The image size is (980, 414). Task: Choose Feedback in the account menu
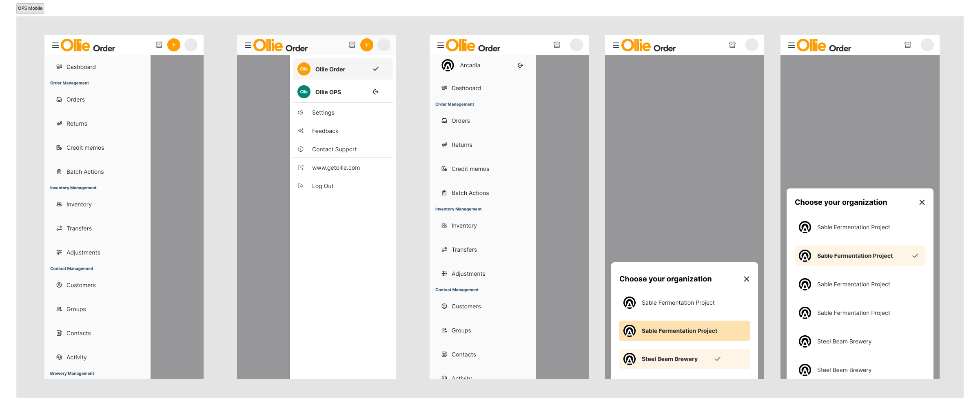[343, 131]
